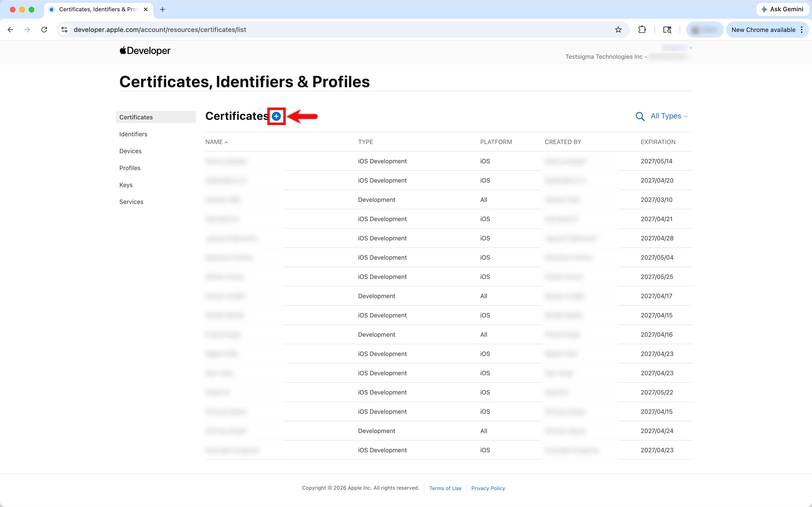Click the CREATED BY column header
Viewport: 812px width, 507px height.
coord(563,142)
